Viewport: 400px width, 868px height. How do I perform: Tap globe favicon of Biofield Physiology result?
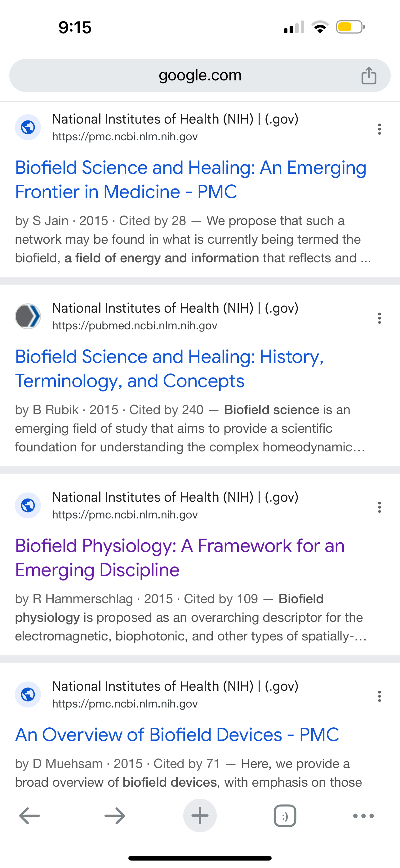28,505
